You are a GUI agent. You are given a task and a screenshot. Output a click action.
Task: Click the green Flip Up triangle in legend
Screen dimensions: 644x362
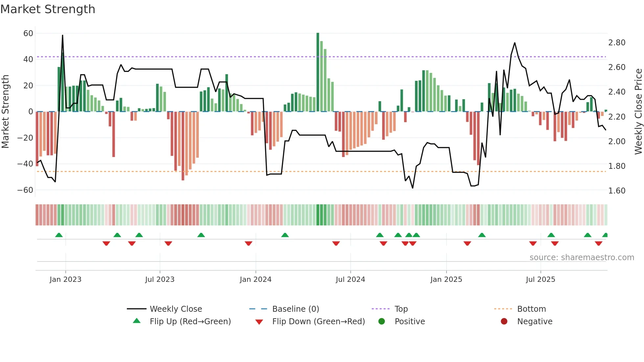point(137,321)
